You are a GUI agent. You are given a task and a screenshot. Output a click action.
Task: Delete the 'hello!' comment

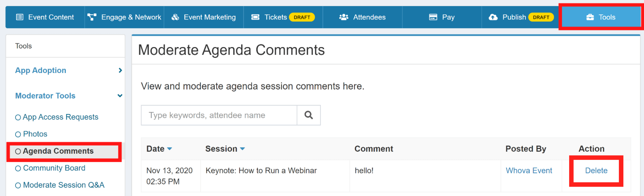click(596, 170)
